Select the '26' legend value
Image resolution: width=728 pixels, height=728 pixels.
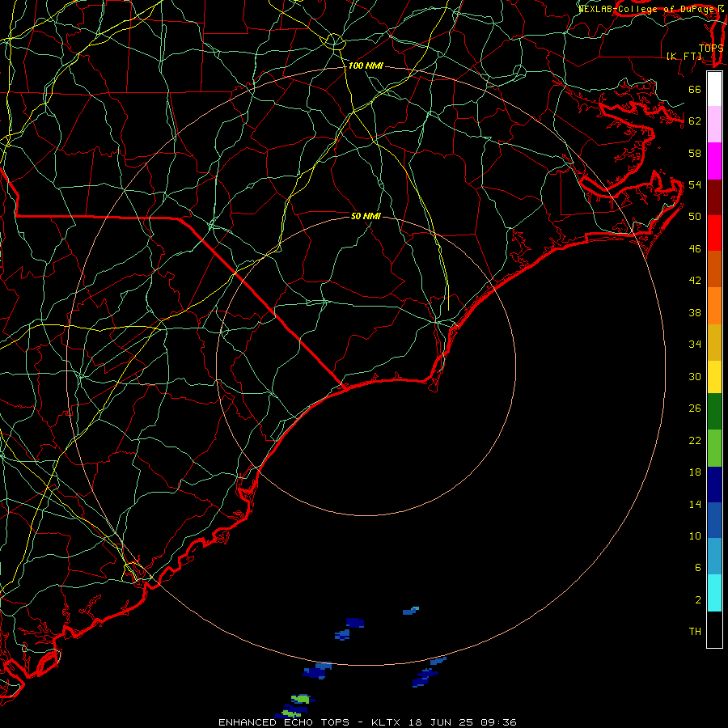[x=695, y=408]
